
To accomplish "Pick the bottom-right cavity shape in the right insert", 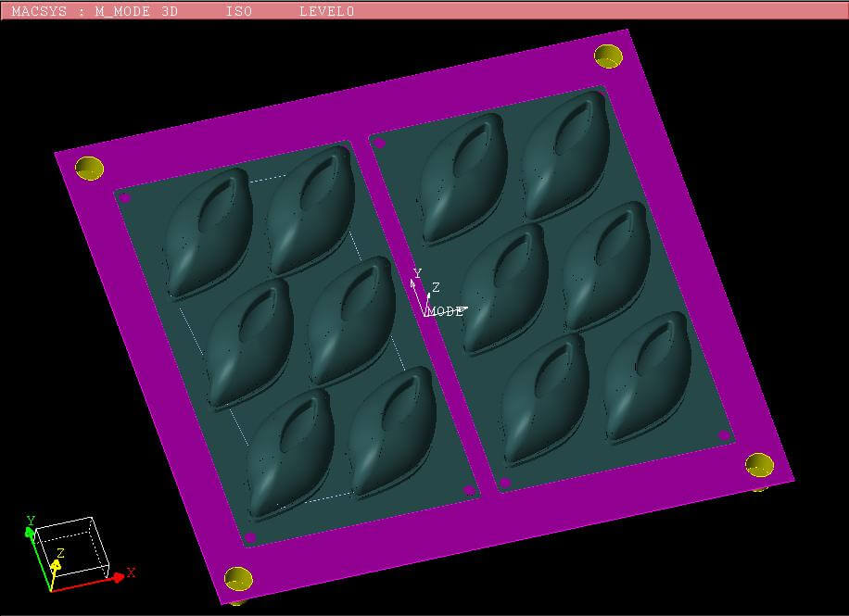I will [647, 376].
